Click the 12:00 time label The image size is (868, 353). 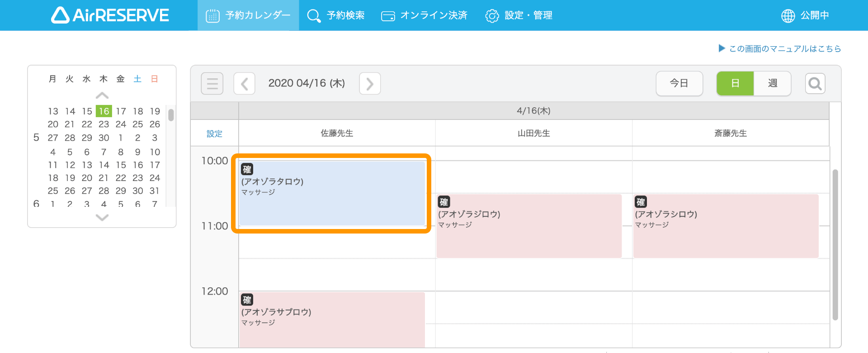(215, 291)
